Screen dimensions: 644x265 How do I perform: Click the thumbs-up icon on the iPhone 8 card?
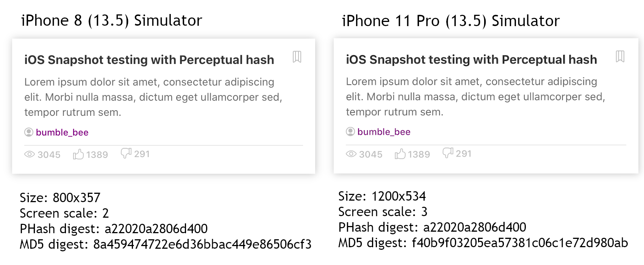click(78, 154)
